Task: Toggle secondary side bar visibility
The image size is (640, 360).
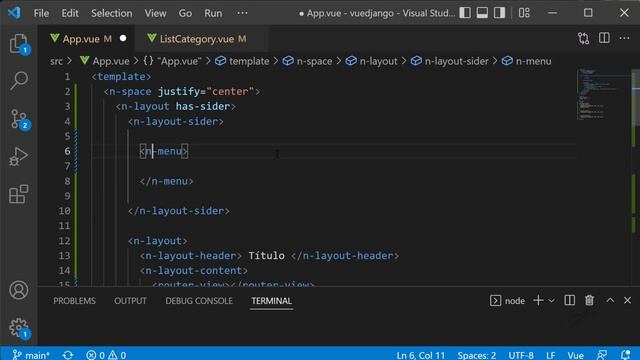Action: 499,13
